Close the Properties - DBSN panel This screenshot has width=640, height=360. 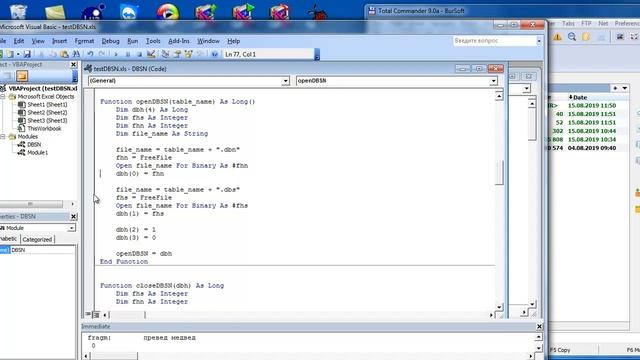73,216
